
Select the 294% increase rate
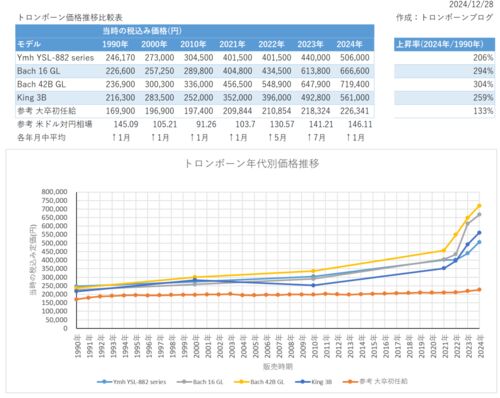(483, 71)
